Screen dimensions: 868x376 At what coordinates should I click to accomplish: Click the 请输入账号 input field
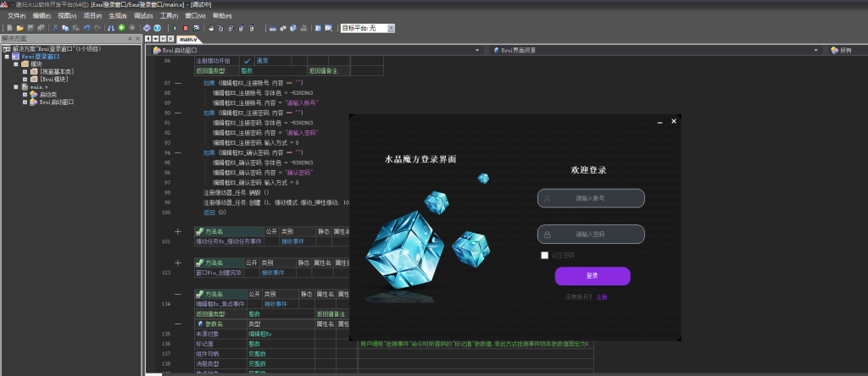591,198
